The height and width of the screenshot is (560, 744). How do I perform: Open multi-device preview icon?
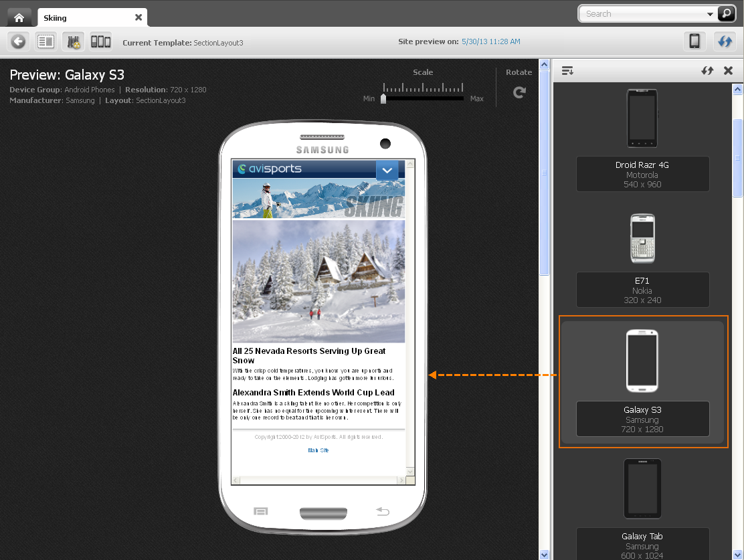(x=100, y=41)
